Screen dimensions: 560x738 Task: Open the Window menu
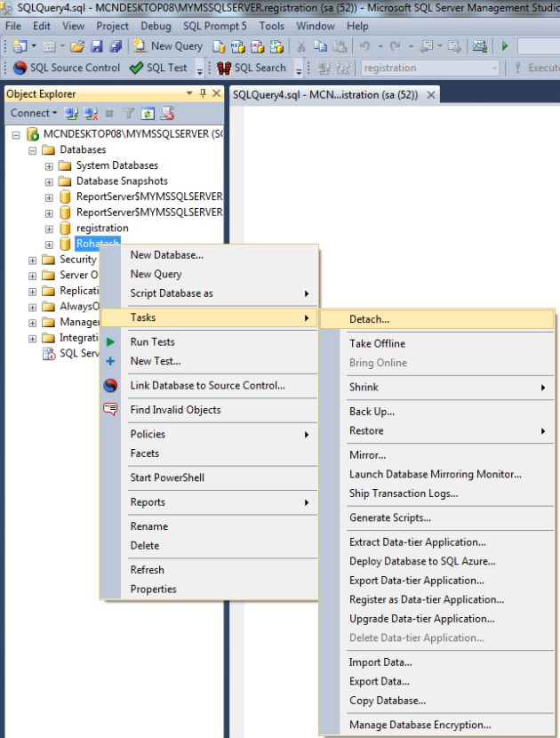316,26
